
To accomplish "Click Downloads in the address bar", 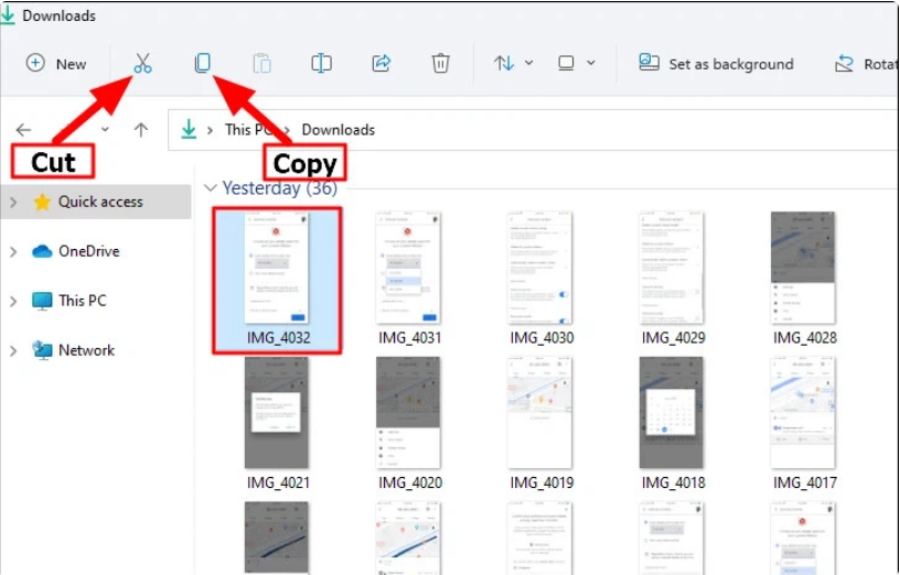I will point(338,130).
